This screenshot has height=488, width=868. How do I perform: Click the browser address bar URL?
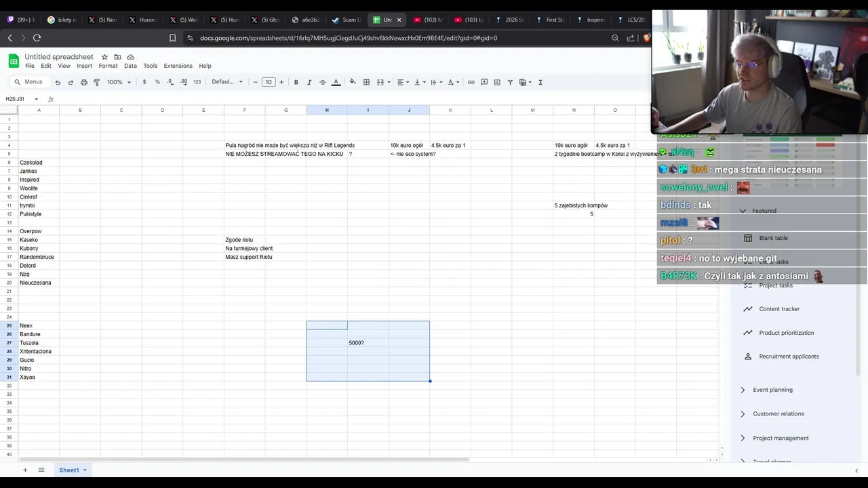[x=349, y=38]
